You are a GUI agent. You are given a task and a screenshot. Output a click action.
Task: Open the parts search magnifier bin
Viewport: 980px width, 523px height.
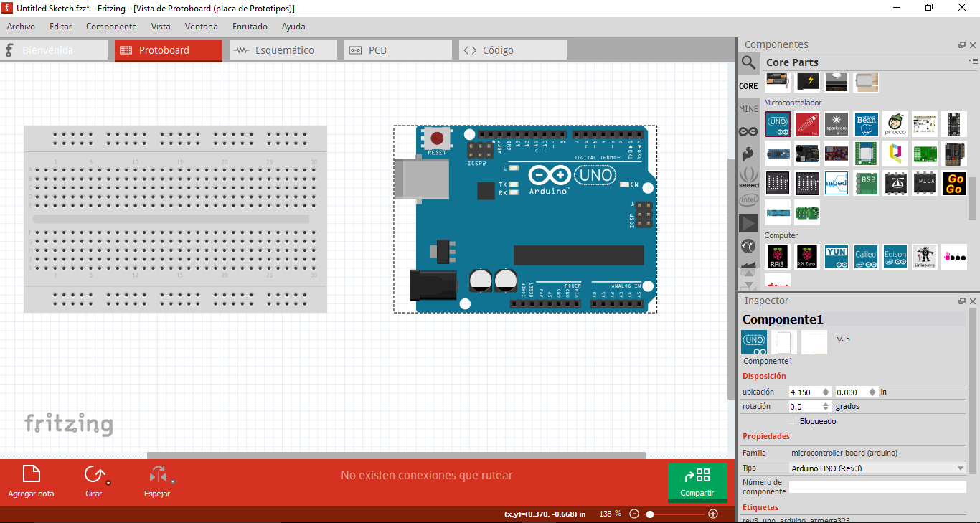click(x=748, y=63)
